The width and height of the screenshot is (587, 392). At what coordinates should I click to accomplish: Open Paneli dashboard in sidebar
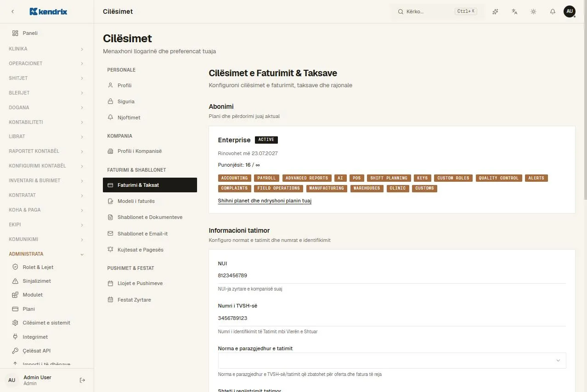tap(47, 33)
